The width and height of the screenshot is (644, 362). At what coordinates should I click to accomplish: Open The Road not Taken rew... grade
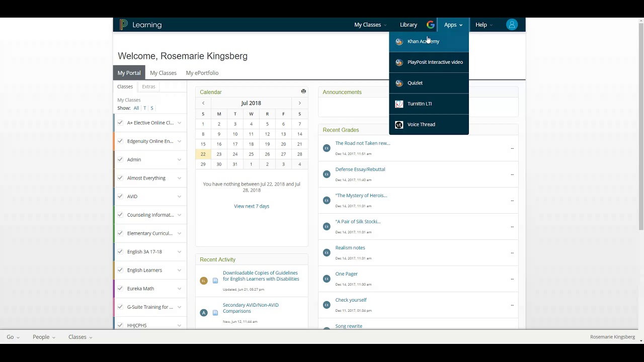(363, 143)
